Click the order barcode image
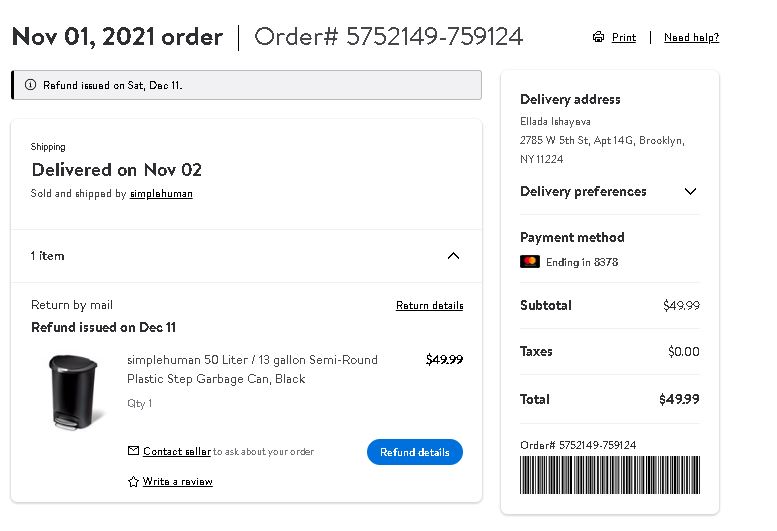 click(610, 475)
